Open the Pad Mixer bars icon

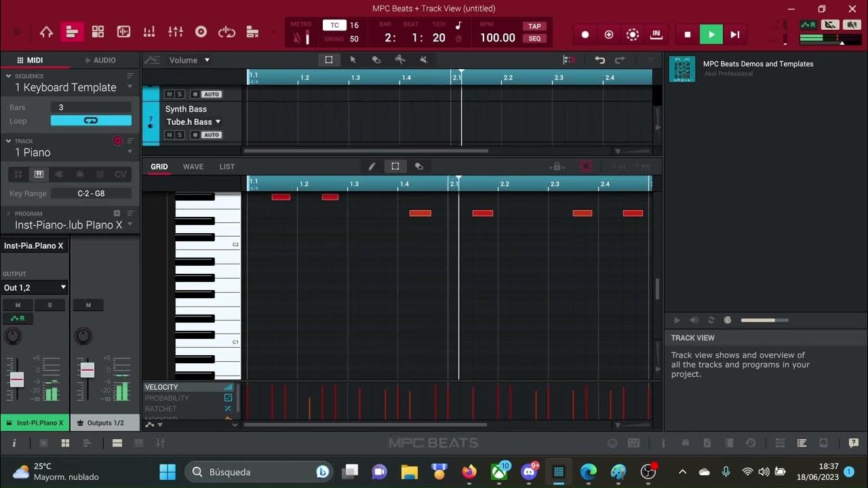pos(149,32)
